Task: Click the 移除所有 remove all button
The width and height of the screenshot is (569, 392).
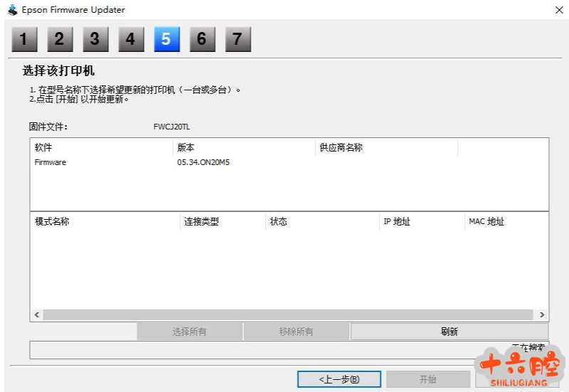Action: (296, 332)
